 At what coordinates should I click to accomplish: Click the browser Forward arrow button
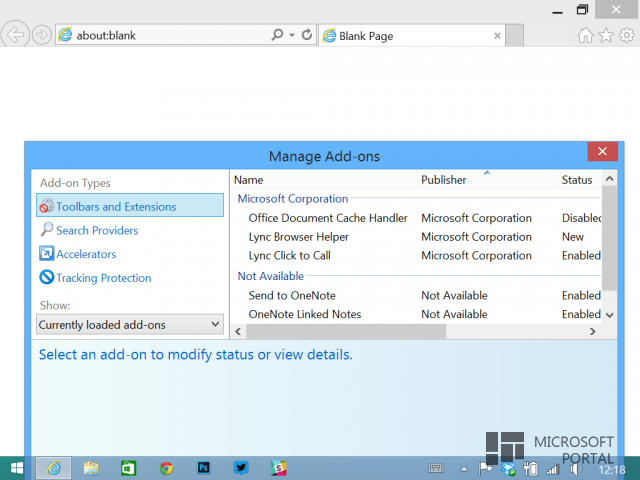point(42,35)
